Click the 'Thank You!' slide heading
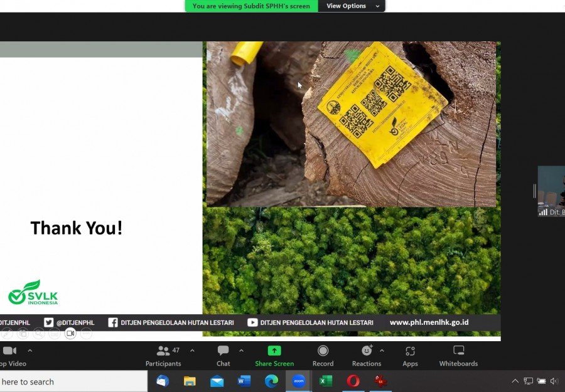The image size is (565, 392). click(x=77, y=228)
